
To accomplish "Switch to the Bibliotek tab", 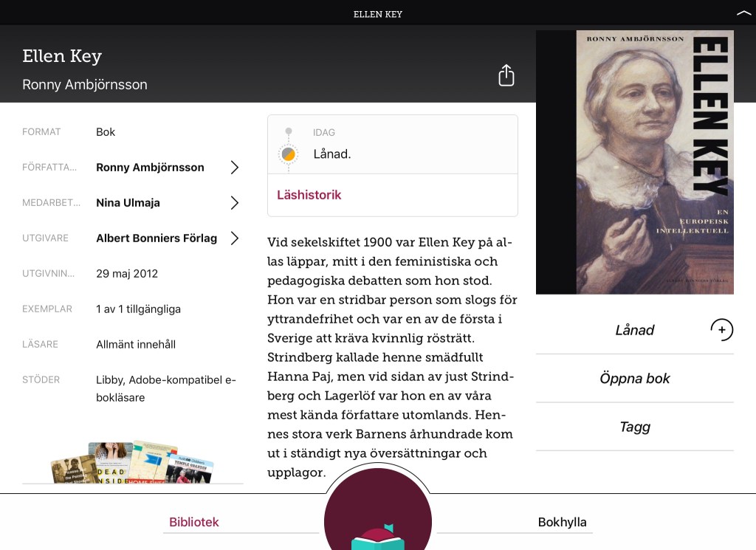I will point(194,522).
